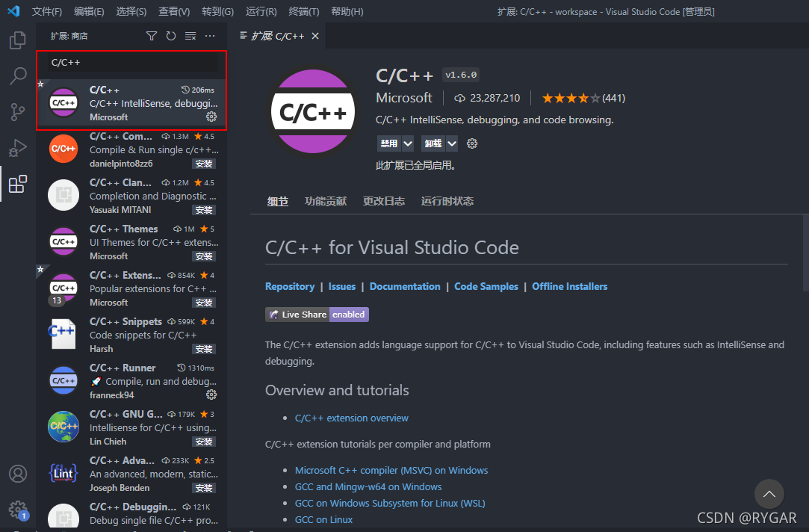809x532 pixels.
Task: Click the C/C++ Snippets extension icon
Action: pyautogui.click(x=63, y=334)
